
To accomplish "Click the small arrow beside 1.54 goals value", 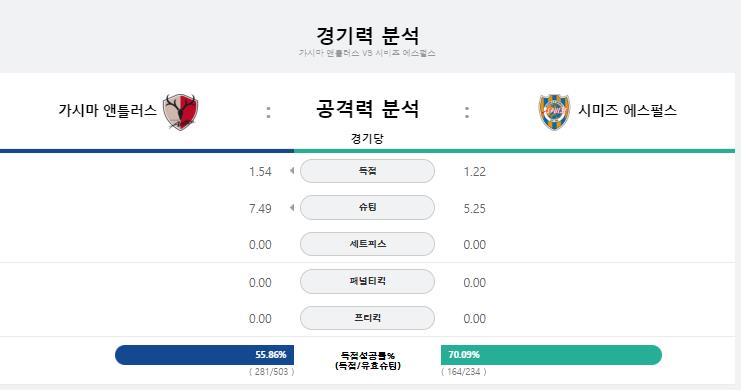I will pos(292,171).
